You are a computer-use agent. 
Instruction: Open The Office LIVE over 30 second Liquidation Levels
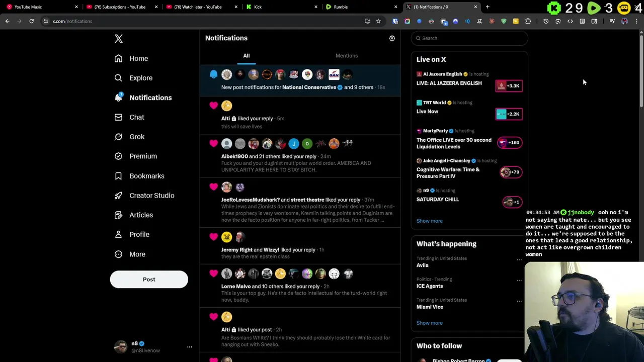tap(454, 143)
